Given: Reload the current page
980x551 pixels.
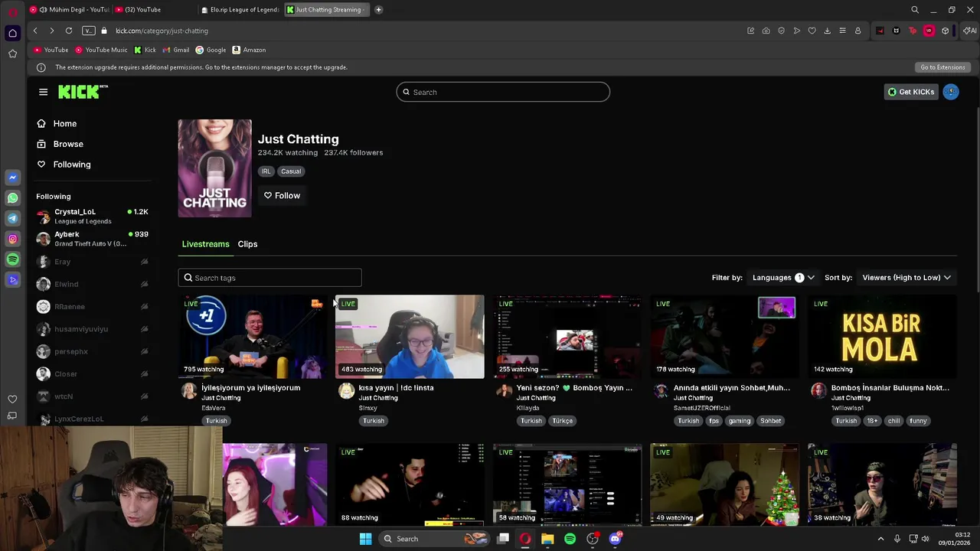Looking at the screenshot, I should click(x=69, y=31).
